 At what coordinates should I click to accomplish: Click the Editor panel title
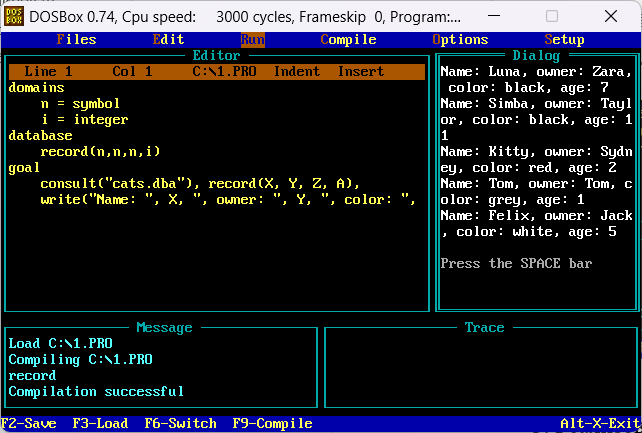click(x=217, y=56)
